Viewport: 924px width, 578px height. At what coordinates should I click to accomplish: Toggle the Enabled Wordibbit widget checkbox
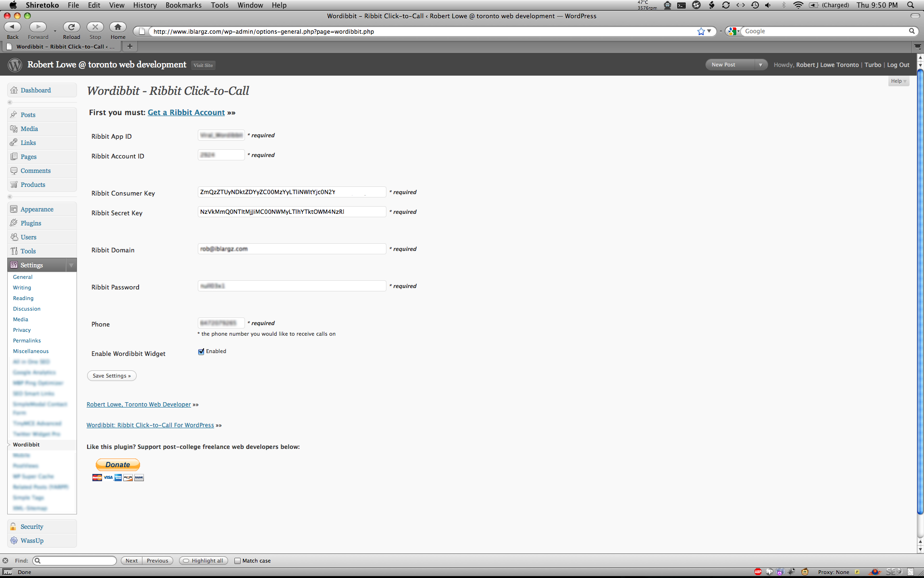[x=201, y=352]
